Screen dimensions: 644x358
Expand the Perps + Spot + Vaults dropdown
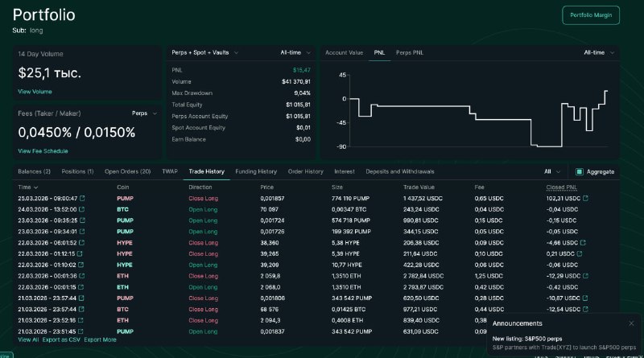click(205, 52)
